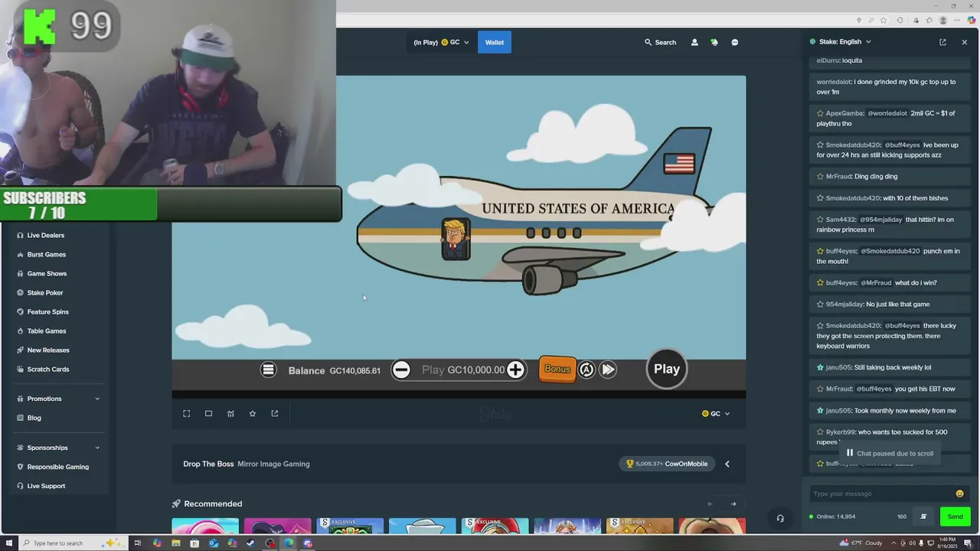Toggle the chat bubble icon in header
This screenshot has height=551, width=980.
click(x=735, y=42)
